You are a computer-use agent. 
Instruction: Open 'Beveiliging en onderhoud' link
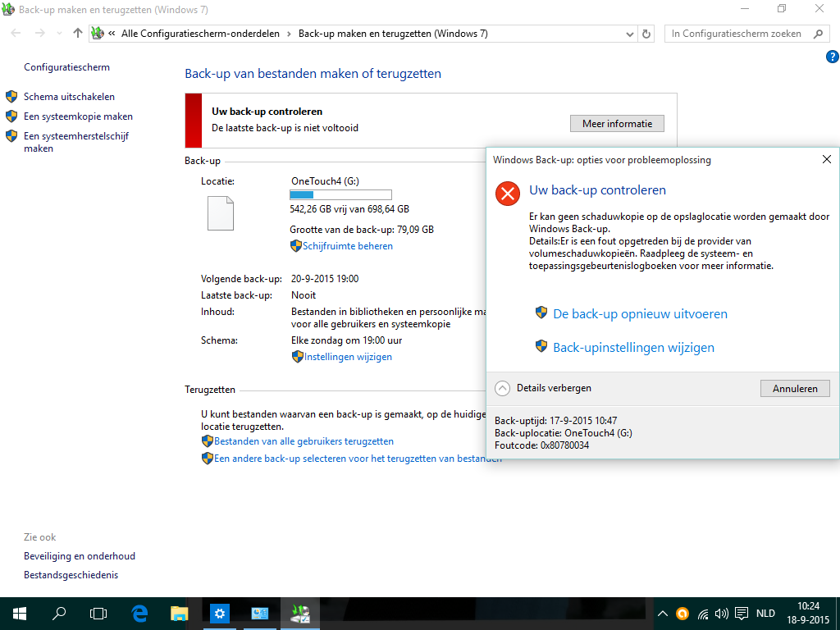(x=80, y=556)
